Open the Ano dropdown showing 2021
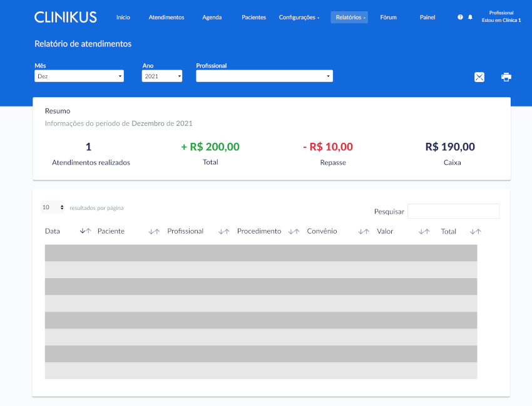Image resolution: width=532 pixels, height=406 pixels. 162,76
